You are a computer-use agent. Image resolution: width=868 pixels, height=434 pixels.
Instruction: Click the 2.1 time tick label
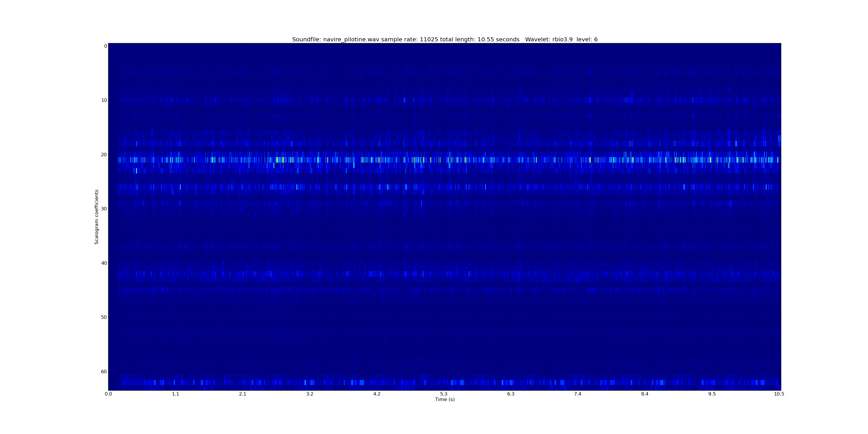242,394
